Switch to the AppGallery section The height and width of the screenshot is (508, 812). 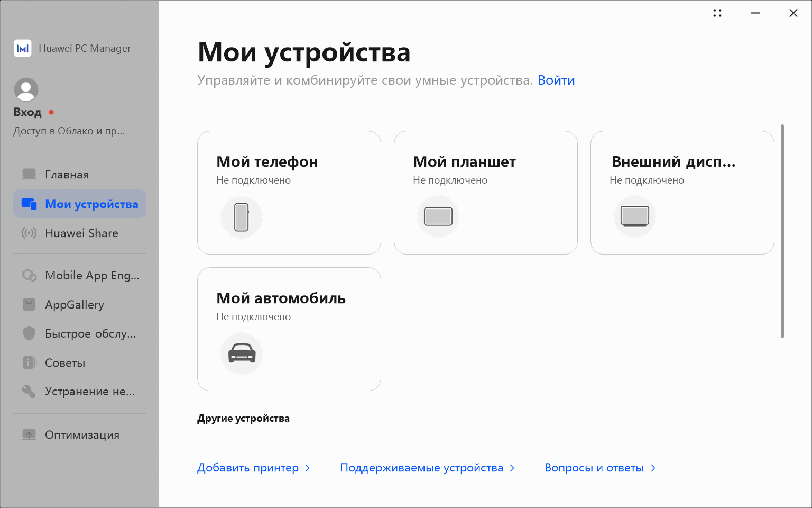(80, 304)
